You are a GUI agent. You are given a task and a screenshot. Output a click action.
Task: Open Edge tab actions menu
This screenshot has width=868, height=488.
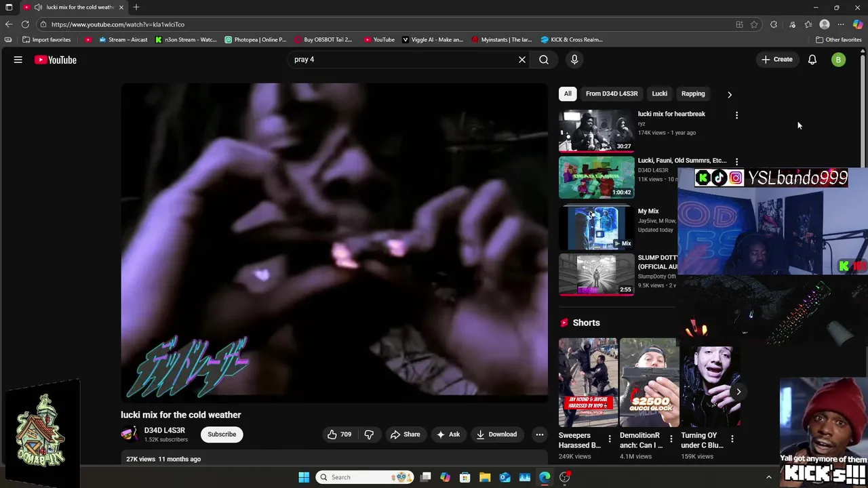pyautogui.click(x=9, y=7)
